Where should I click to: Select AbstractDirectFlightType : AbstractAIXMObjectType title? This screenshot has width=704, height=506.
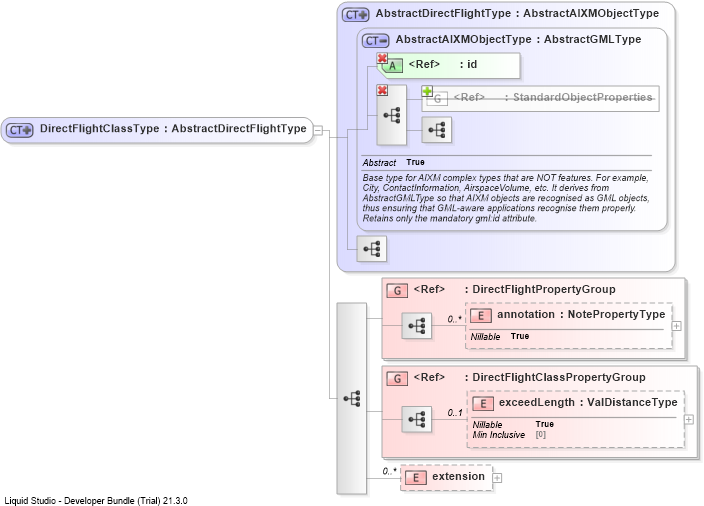tap(517, 13)
